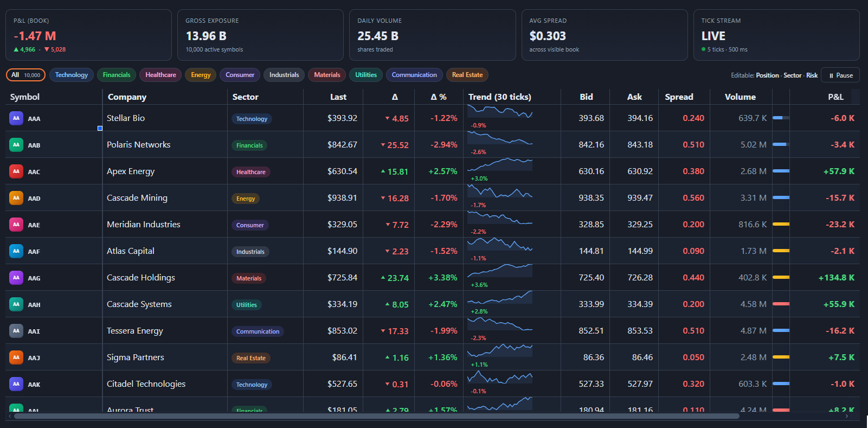Sort by Bid column header
Screen dimensions: 868x428
click(586, 97)
